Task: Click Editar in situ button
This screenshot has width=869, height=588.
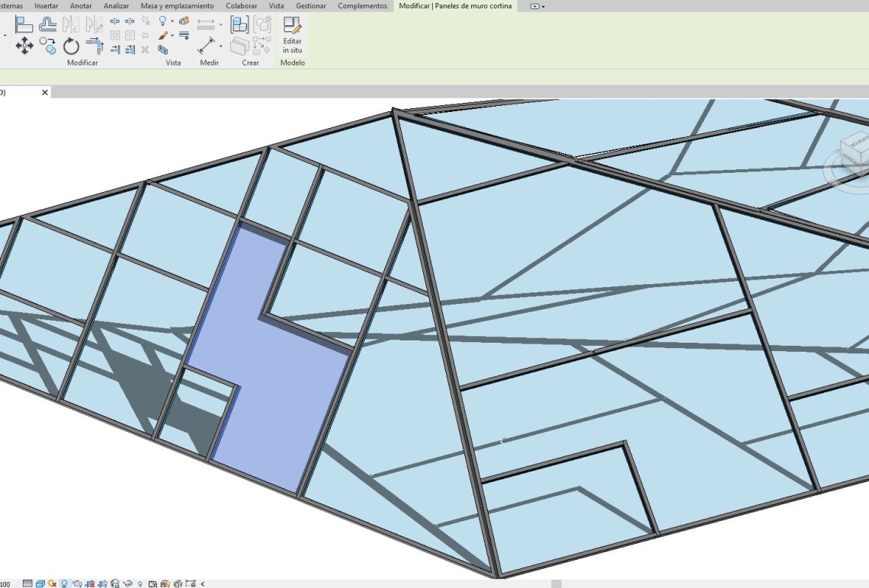Action: pyautogui.click(x=292, y=34)
